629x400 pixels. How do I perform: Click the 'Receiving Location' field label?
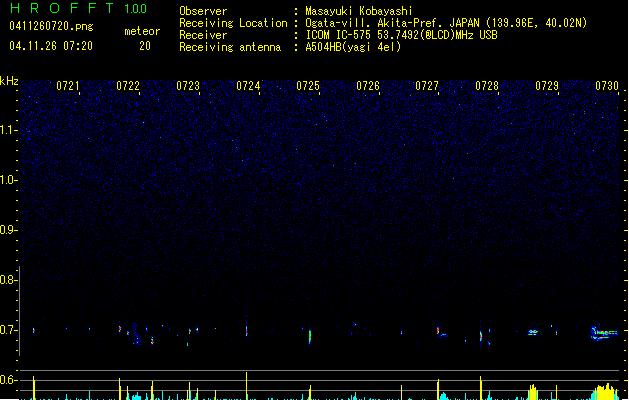pos(233,23)
